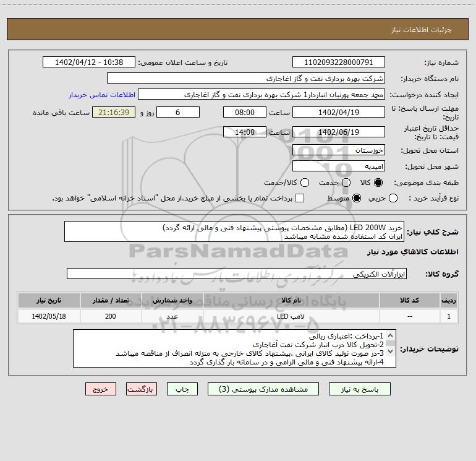Click the row number cell 1
The image size is (476, 461).
[x=449, y=316]
